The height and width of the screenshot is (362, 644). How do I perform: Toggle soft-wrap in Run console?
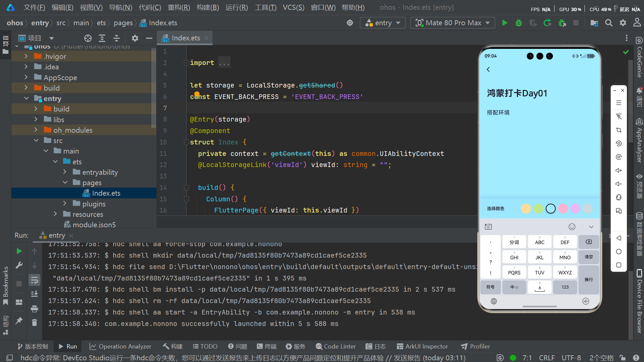point(34,280)
